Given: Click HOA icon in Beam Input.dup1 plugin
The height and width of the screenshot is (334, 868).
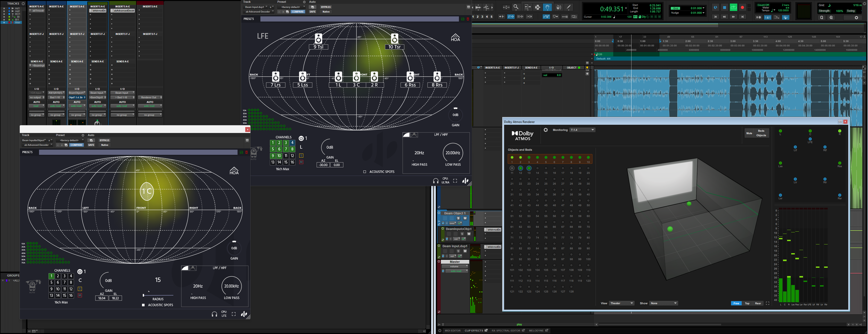Looking at the screenshot, I should coord(455,37).
